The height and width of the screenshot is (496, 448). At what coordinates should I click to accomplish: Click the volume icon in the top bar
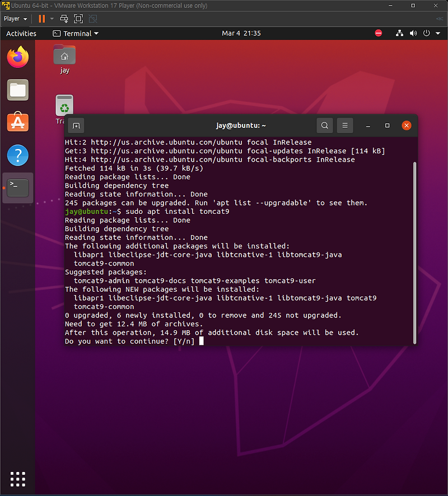click(x=413, y=33)
